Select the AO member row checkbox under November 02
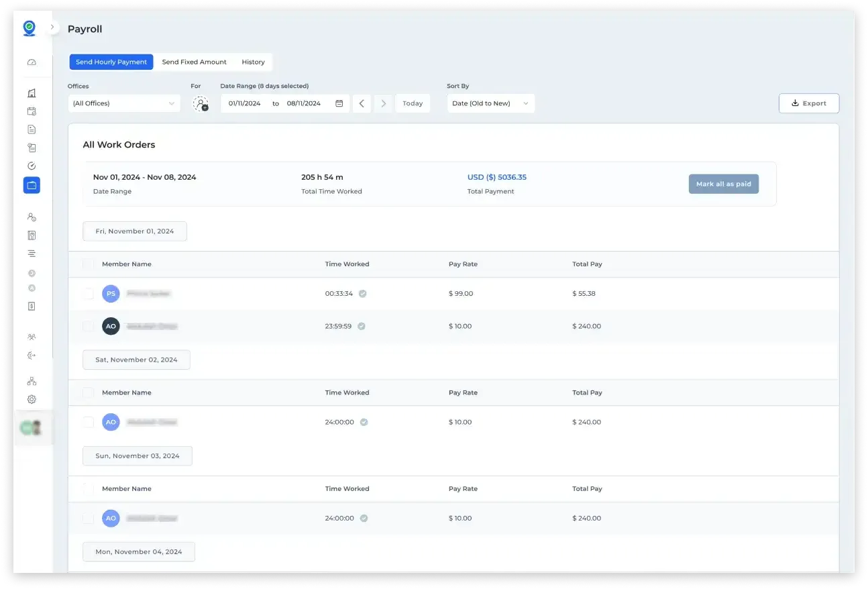 tap(88, 422)
